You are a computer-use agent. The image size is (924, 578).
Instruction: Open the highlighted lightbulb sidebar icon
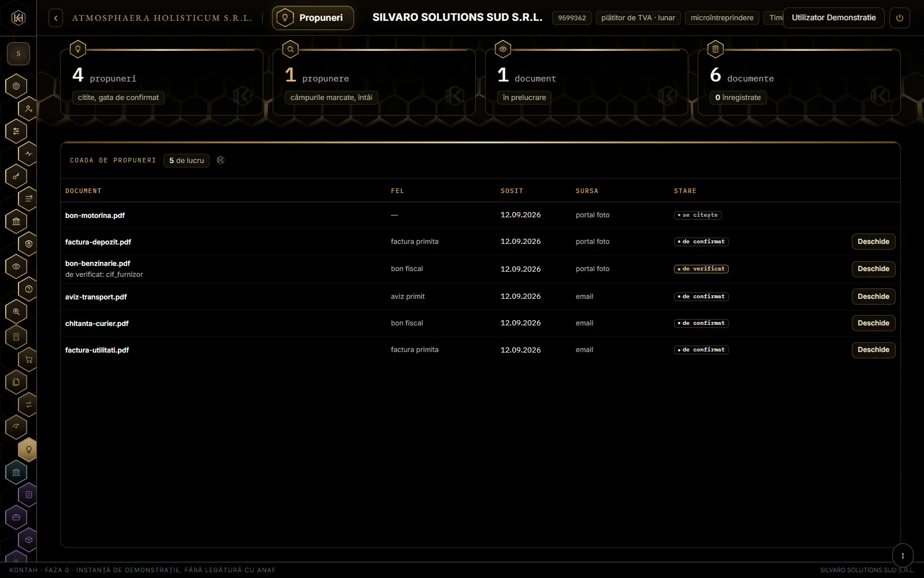pyautogui.click(x=29, y=450)
